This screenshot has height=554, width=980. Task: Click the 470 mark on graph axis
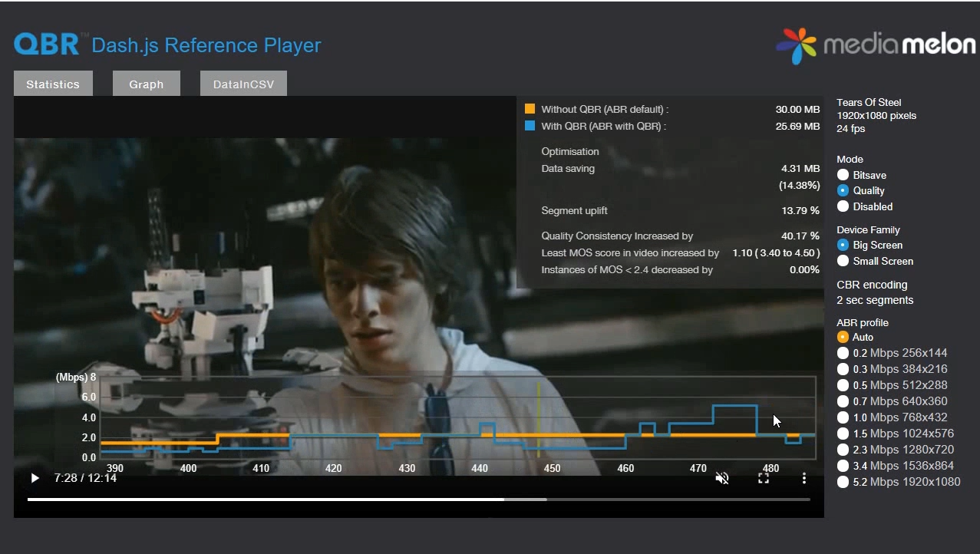[698, 468]
